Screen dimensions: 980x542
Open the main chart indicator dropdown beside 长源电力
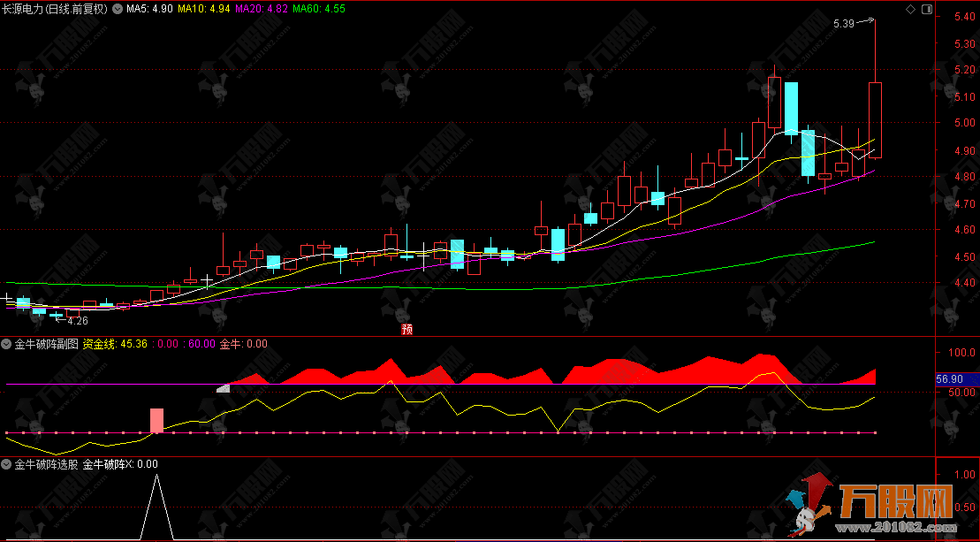coord(117,9)
